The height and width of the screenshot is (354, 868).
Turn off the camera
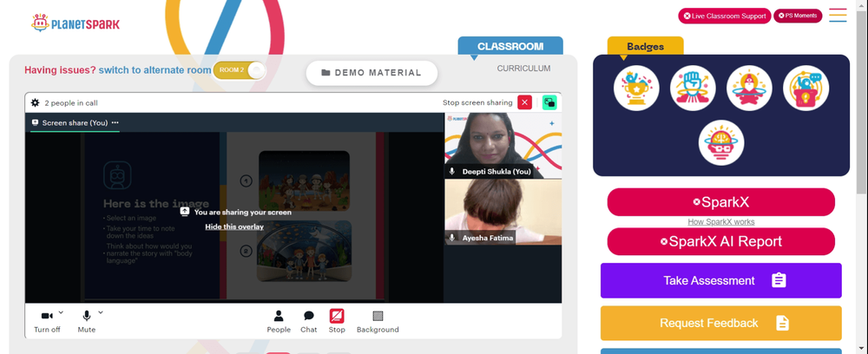tap(47, 321)
